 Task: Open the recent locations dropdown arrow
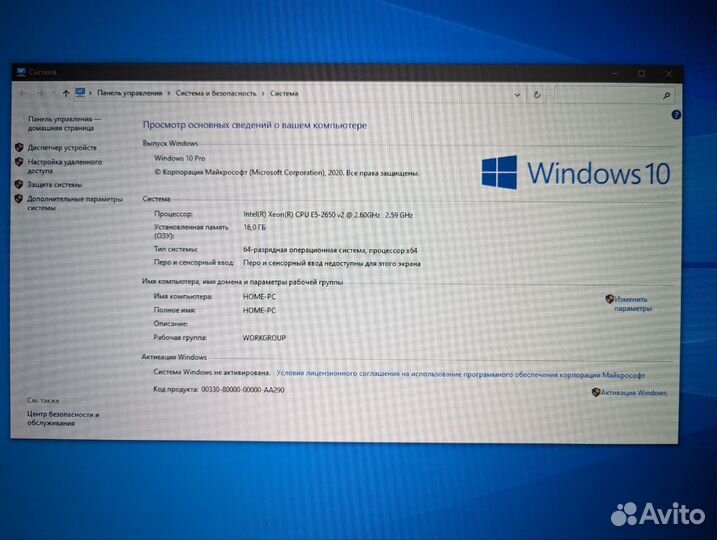point(53,93)
